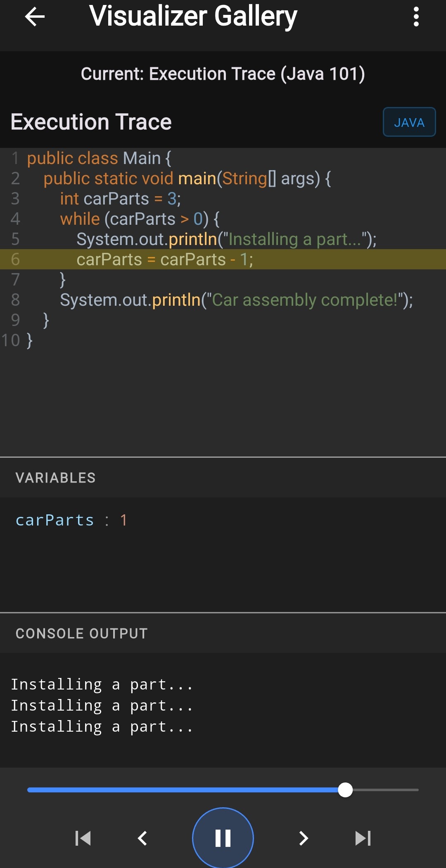The height and width of the screenshot is (868, 446).
Task: Skip to the last execution step
Action: 363,838
